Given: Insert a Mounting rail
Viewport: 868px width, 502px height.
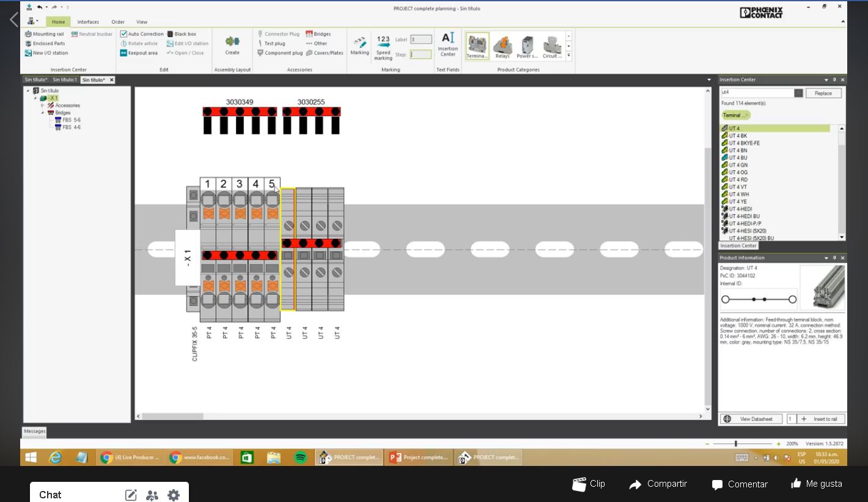Looking at the screenshot, I should [x=44, y=34].
